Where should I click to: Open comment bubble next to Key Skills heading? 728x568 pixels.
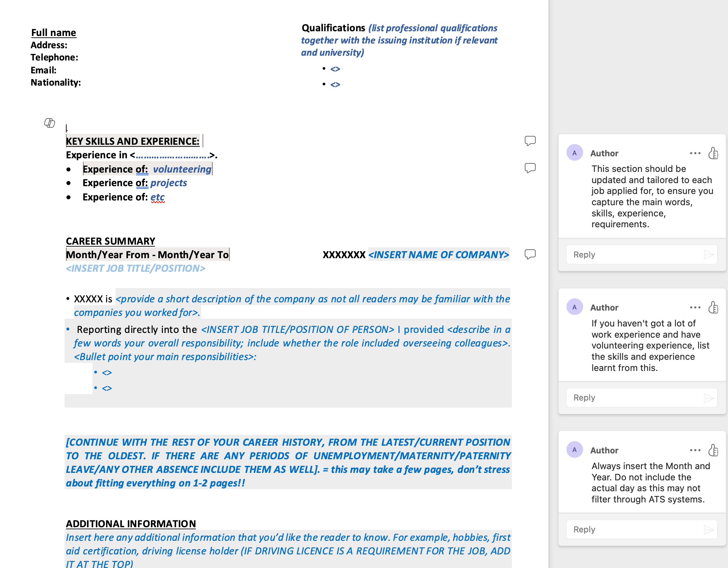530,141
